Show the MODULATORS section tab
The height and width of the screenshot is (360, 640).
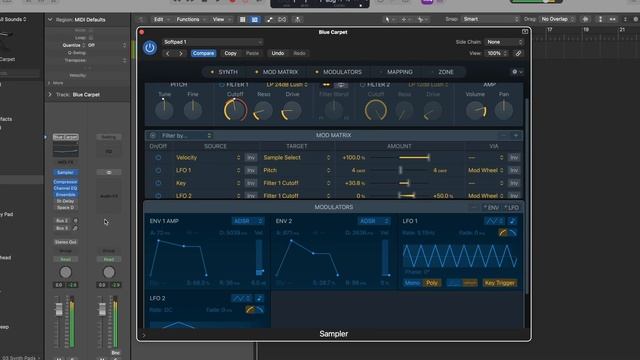[x=338, y=72]
